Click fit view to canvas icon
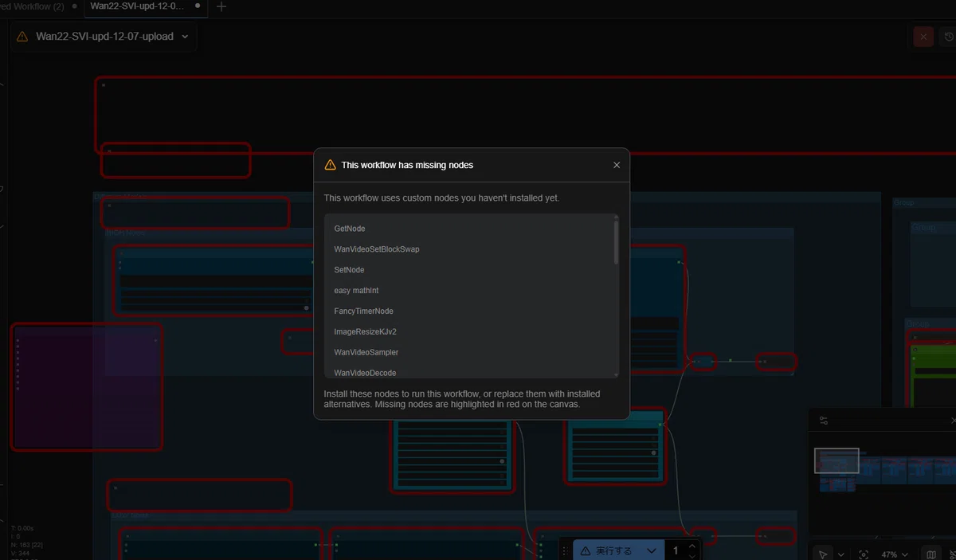Image resolution: width=956 pixels, height=560 pixels. click(x=864, y=554)
